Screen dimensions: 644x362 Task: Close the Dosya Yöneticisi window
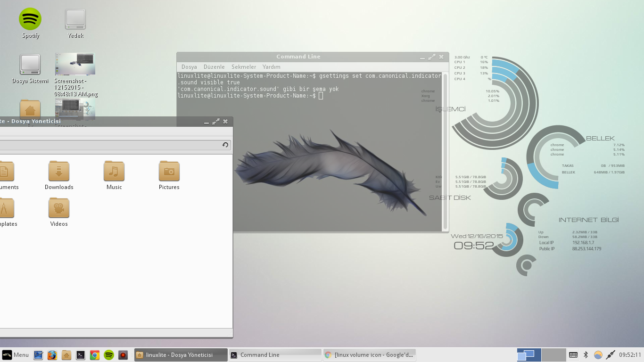[x=225, y=122]
